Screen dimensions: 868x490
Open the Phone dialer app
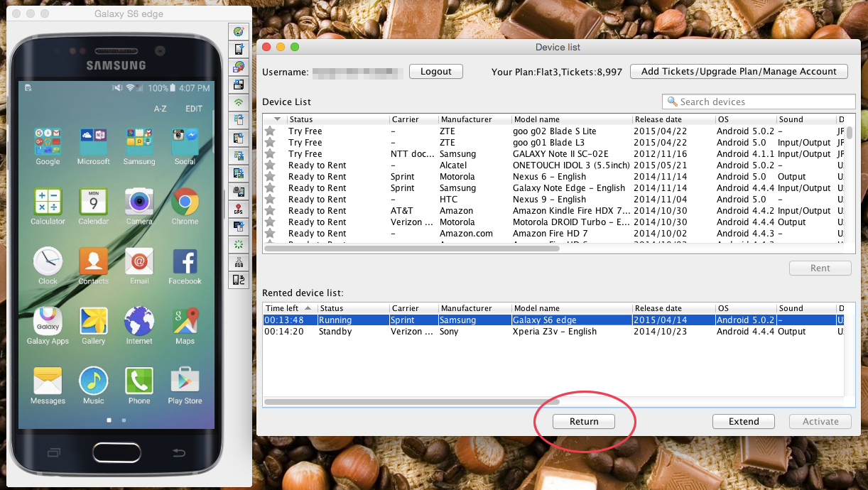coord(139,386)
